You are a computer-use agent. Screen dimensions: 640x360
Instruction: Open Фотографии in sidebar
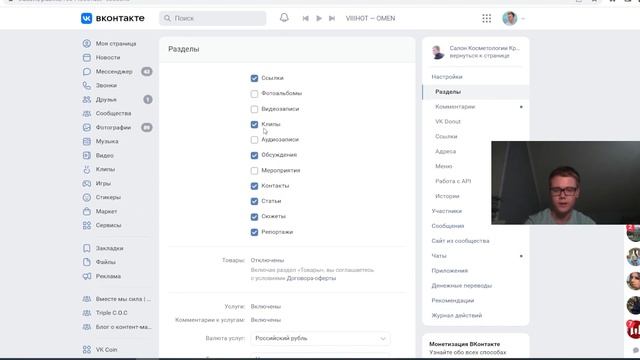coord(113,128)
